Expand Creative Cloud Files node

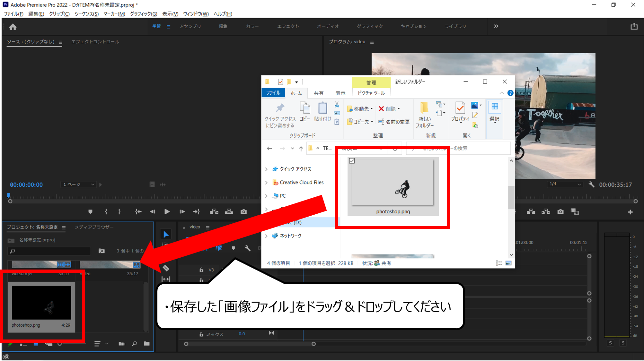[267, 183]
